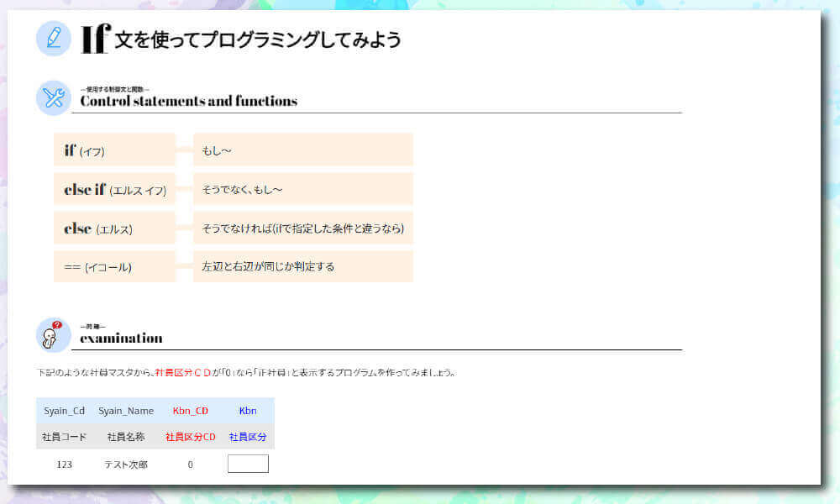Click the red '社員区分CD' header cell

(190, 437)
